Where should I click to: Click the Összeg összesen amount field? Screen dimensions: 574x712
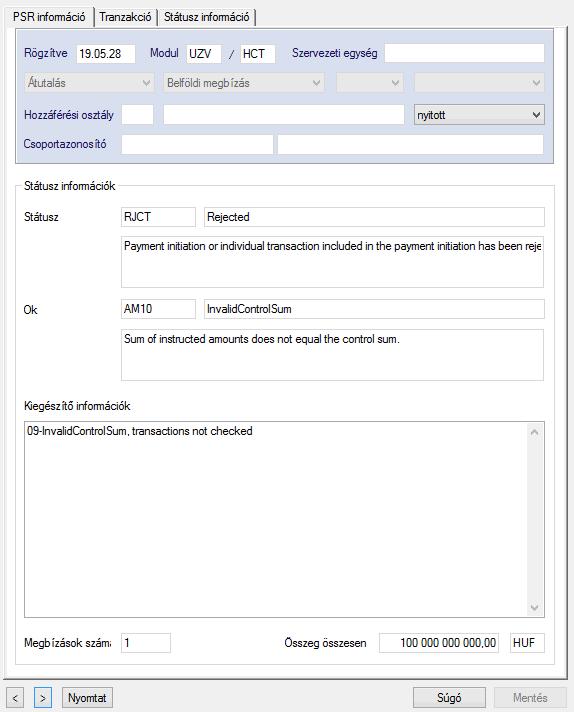tap(439, 643)
